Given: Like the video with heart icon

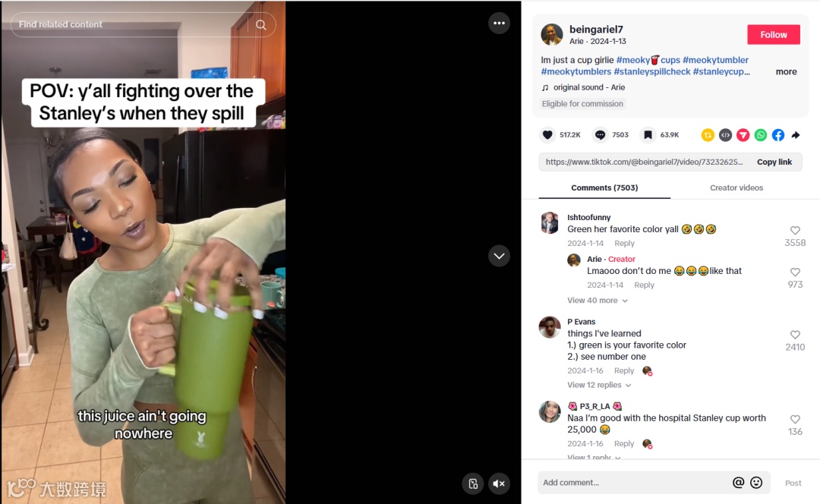Looking at the screenshot, I should [547, 135].
